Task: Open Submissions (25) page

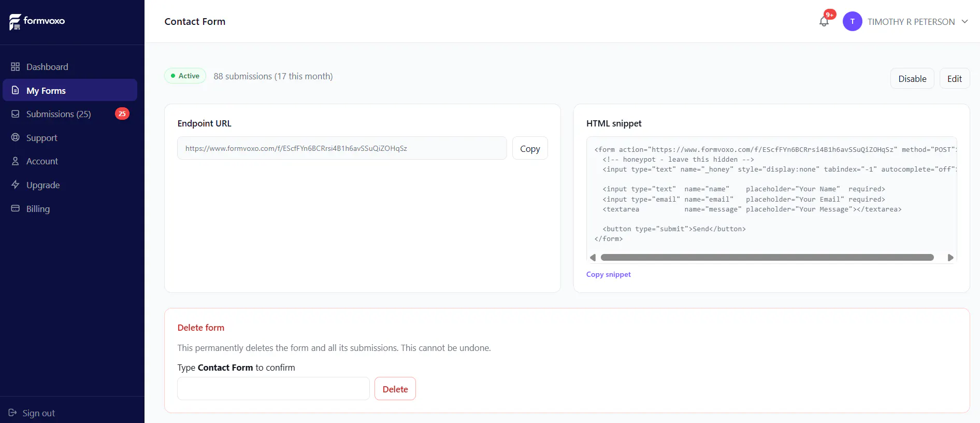Action: pos(59,114)
